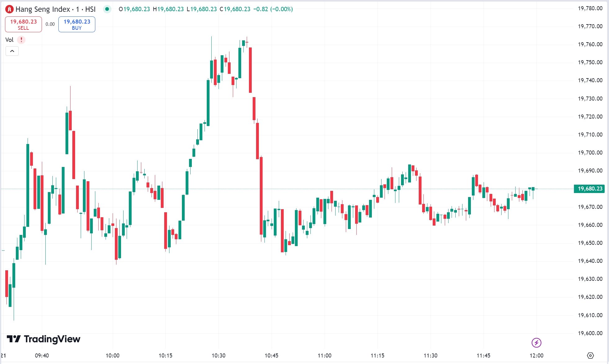609x364 pixels.
Task: Click the Hang Seng Index red logo icon
Action: click(10, 9)
